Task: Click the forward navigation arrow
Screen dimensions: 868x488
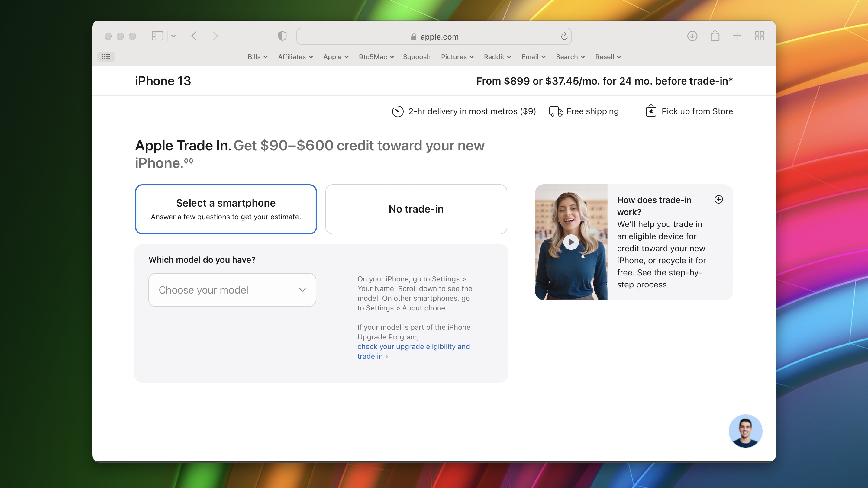Action: tap(215, 36)
